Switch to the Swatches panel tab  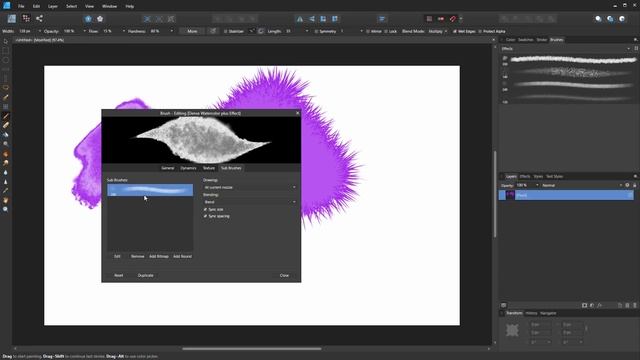[526, 40]
